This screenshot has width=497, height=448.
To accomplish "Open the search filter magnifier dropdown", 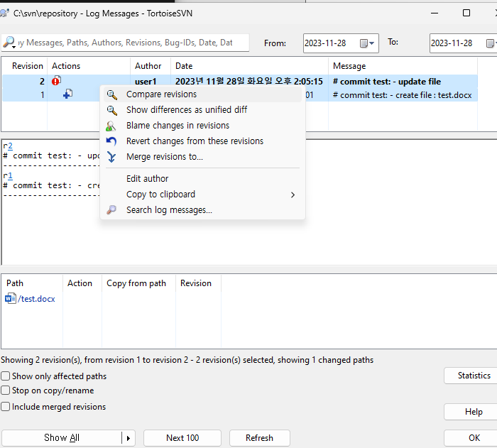I will pyautogui.click(x=9, y=43).
